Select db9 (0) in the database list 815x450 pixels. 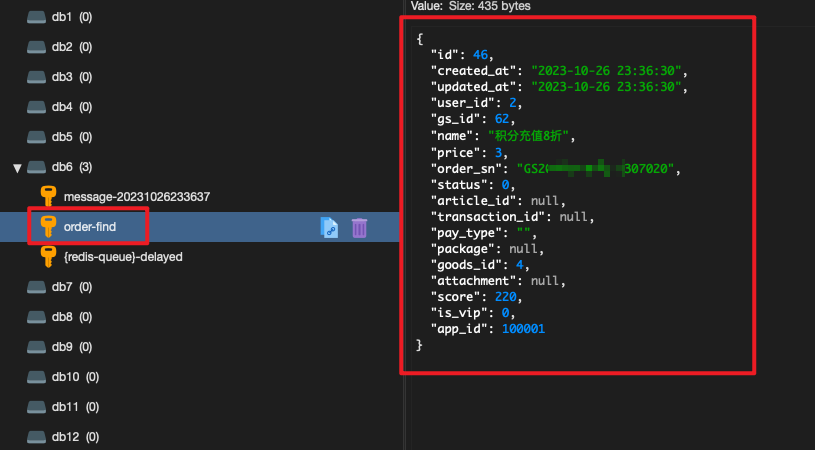(72, 347)
